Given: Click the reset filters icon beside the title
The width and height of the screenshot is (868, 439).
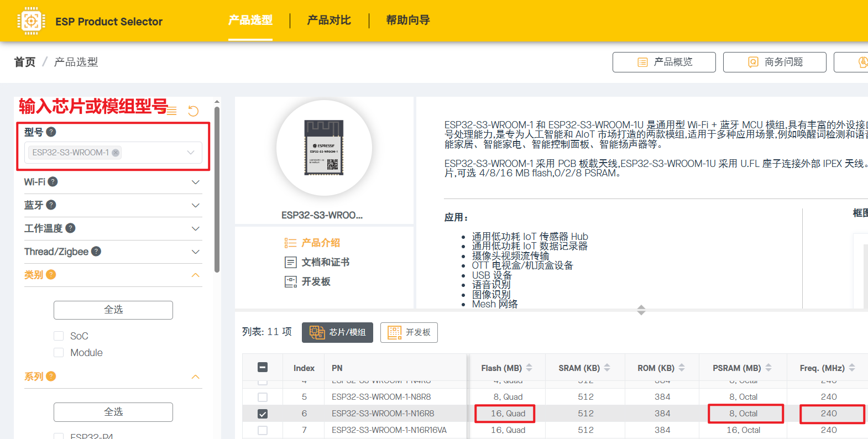Looking at the screenshot, I should [x=193, y=111].
